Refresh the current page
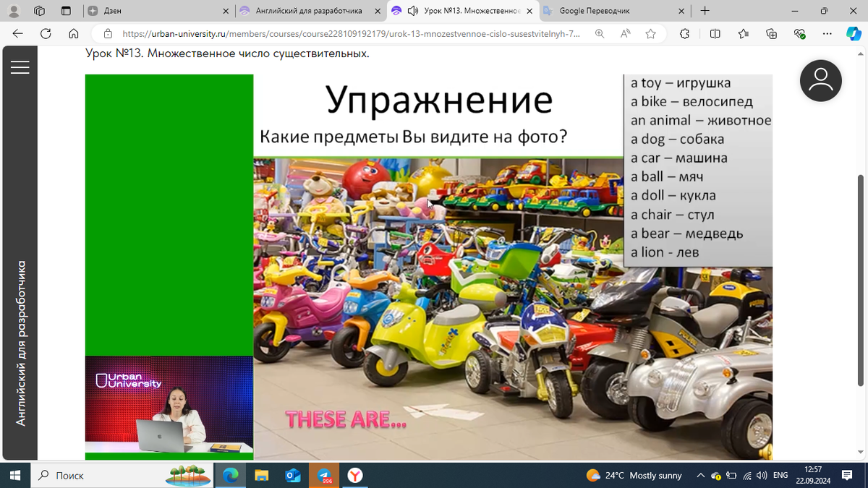 pos(45,33)
